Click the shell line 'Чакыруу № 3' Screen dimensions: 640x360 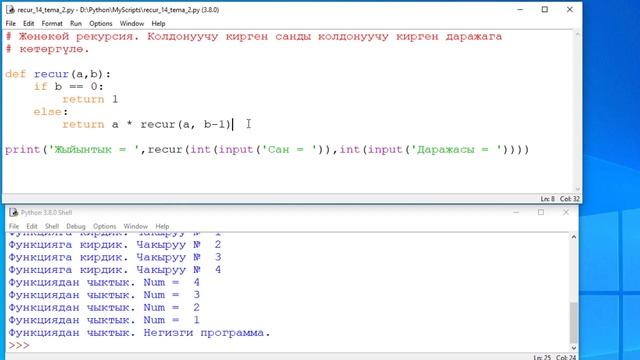coord(115,258)
